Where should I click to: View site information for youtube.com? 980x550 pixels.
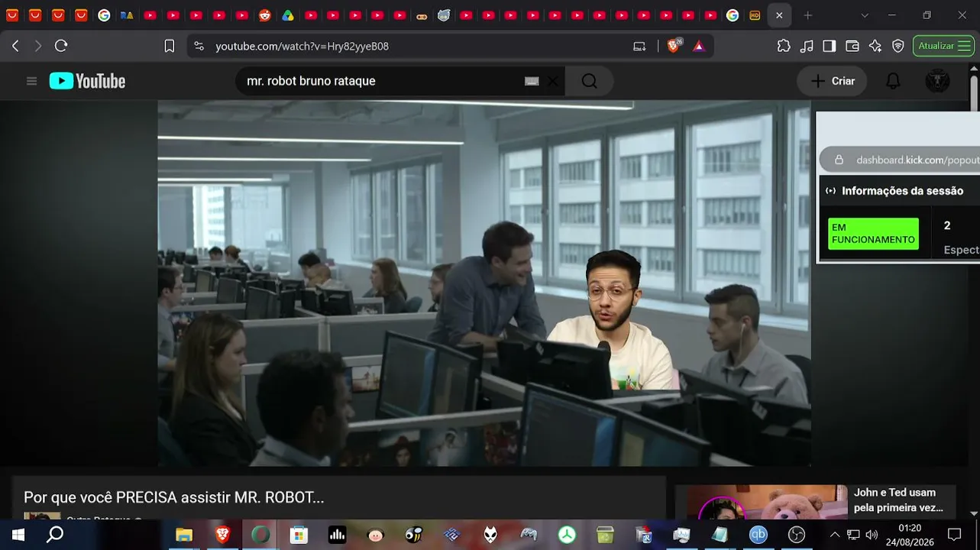[x=199, y=46]
